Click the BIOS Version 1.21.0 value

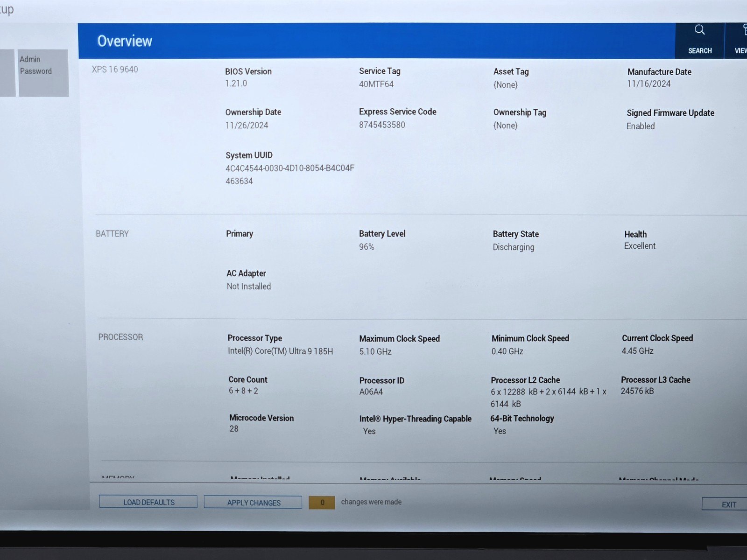tap(236, 84)
